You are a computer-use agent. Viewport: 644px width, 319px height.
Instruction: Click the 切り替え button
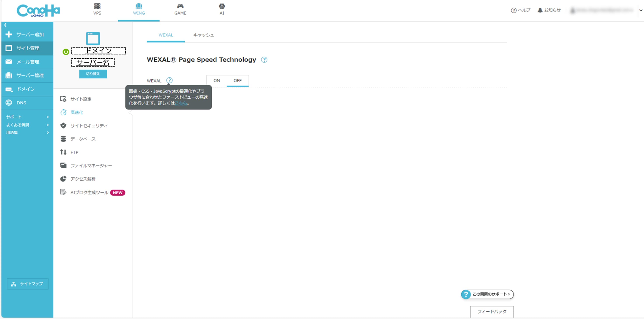pyautogui.click(x=93, y=74)
